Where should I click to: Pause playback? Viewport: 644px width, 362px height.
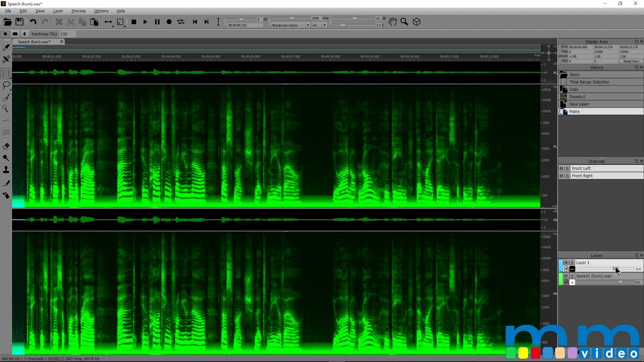tap(157, 22)
